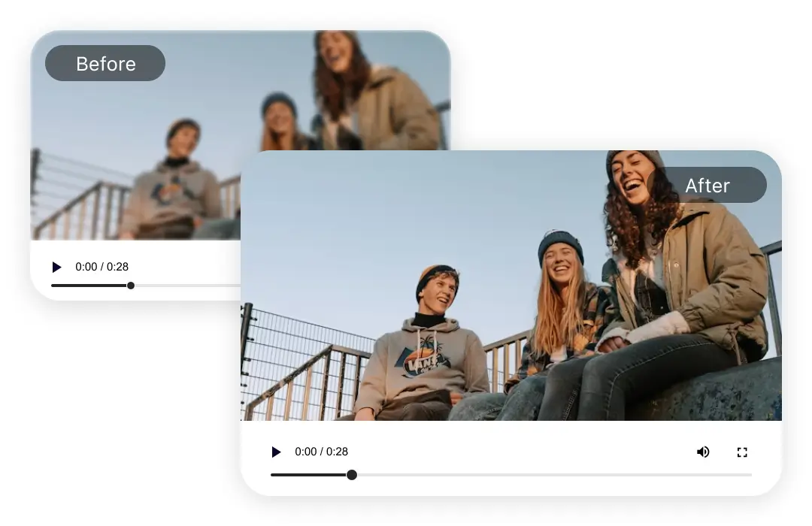Image resolution: width=812 pixels, height=526 pixels.
Task: Click the played section of After progress bar
Action: click(308, 475)
